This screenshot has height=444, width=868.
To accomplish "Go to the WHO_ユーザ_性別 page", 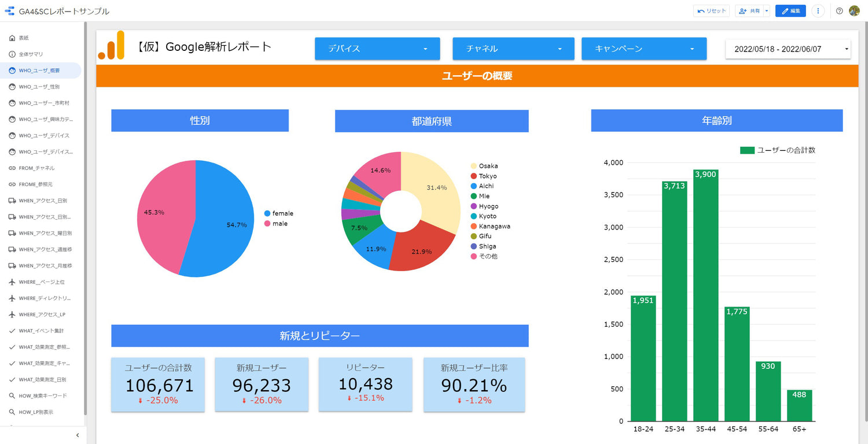I will [39, 87].
